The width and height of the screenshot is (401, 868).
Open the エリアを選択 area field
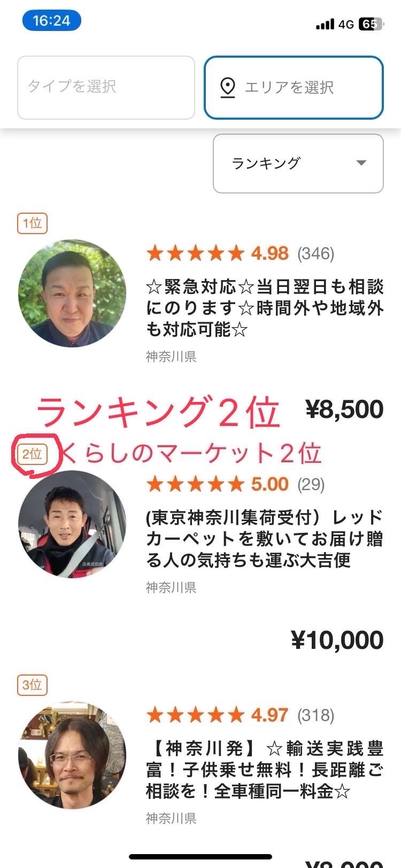click(294, 87)
